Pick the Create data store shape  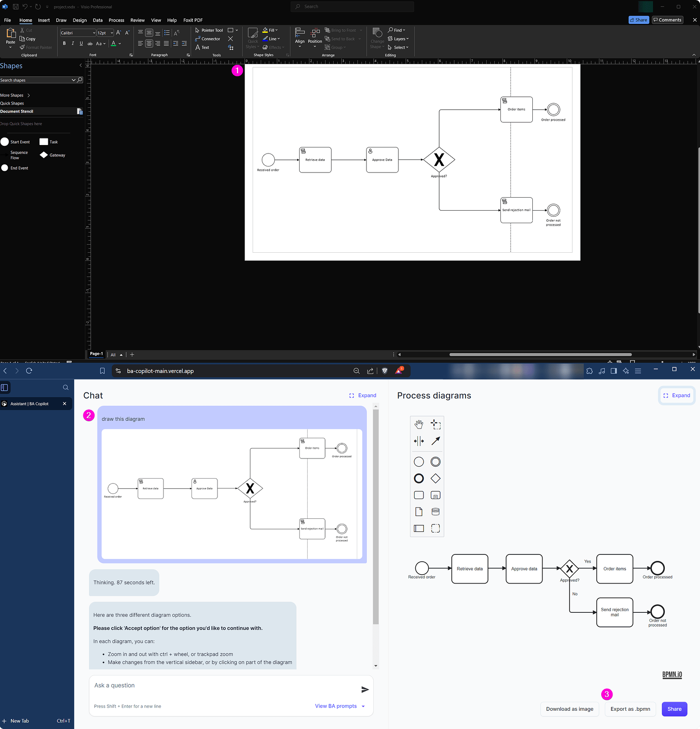[436, 512]
